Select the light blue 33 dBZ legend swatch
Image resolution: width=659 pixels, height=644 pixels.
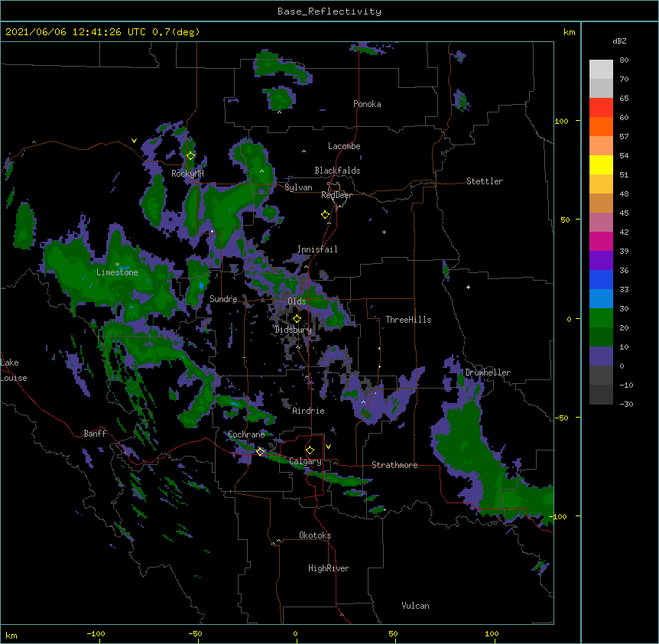point(601,299)
